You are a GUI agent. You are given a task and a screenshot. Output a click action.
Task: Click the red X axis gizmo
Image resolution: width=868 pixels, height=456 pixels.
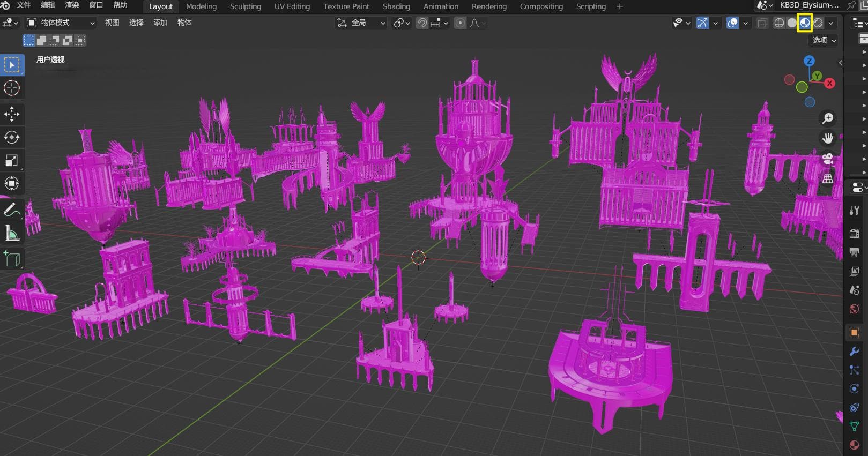830,83
